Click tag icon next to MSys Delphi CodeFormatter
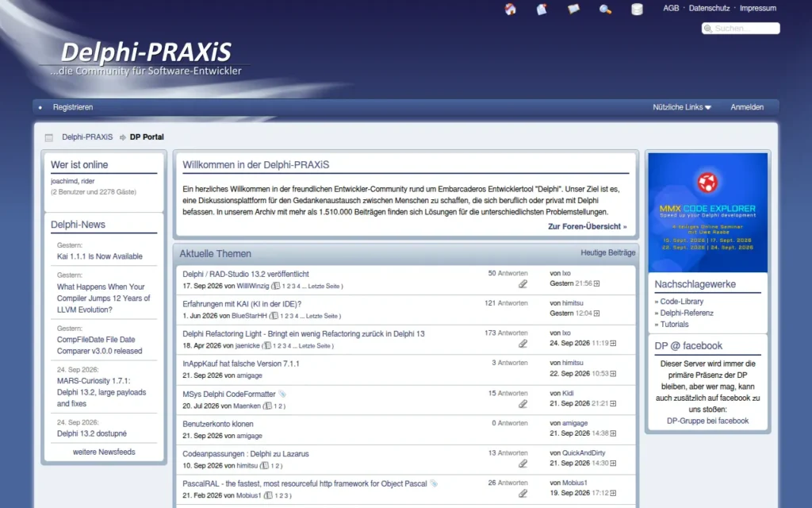The image size is (812, 508). [x=282, y=394]
